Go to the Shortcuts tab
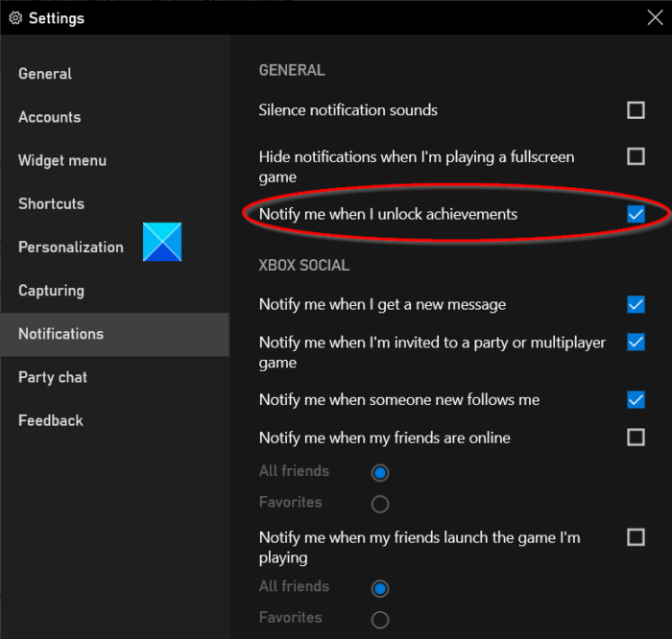This screenshot has width=672, height=639. click(x=52, y=203)
